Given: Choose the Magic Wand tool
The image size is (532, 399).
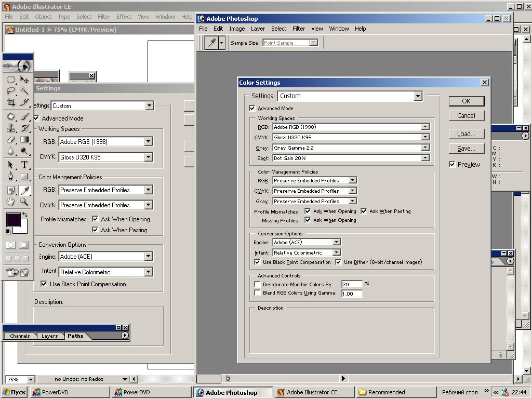Looking at the screenshot, I should click(24, 91).
